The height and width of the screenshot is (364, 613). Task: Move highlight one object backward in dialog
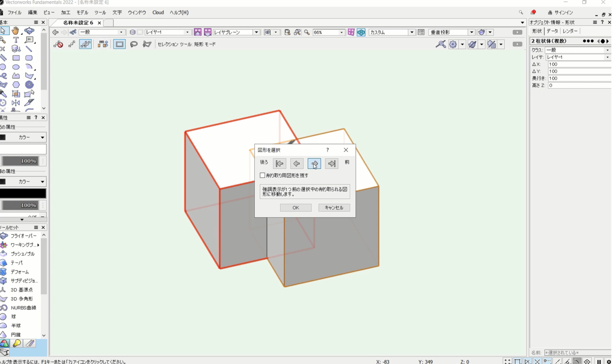point(297,163)
